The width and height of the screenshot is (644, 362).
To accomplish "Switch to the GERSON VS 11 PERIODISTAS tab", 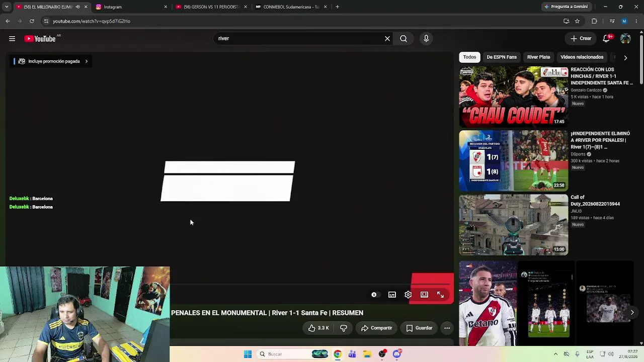I will point(211,7).
